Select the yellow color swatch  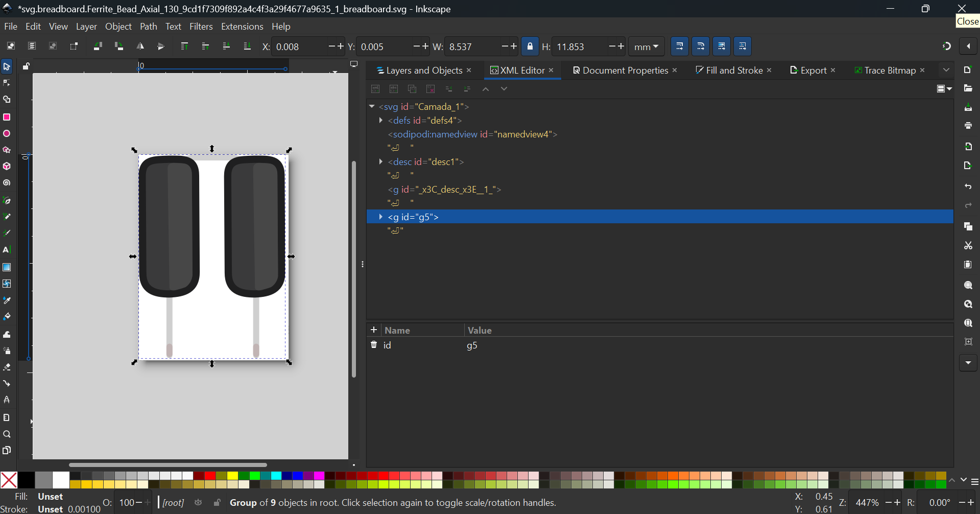point(232,476)
